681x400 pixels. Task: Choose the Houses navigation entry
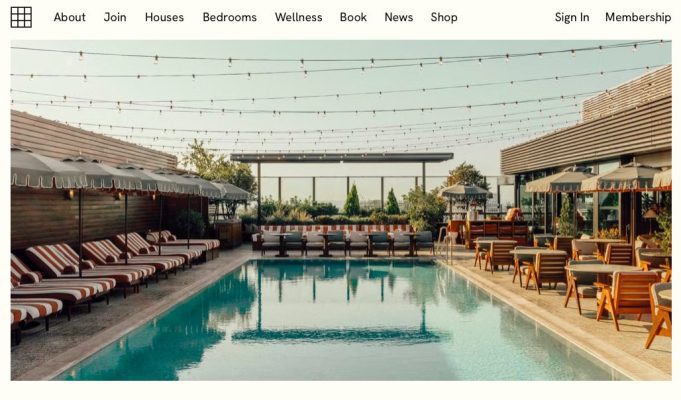pos(164,17)
